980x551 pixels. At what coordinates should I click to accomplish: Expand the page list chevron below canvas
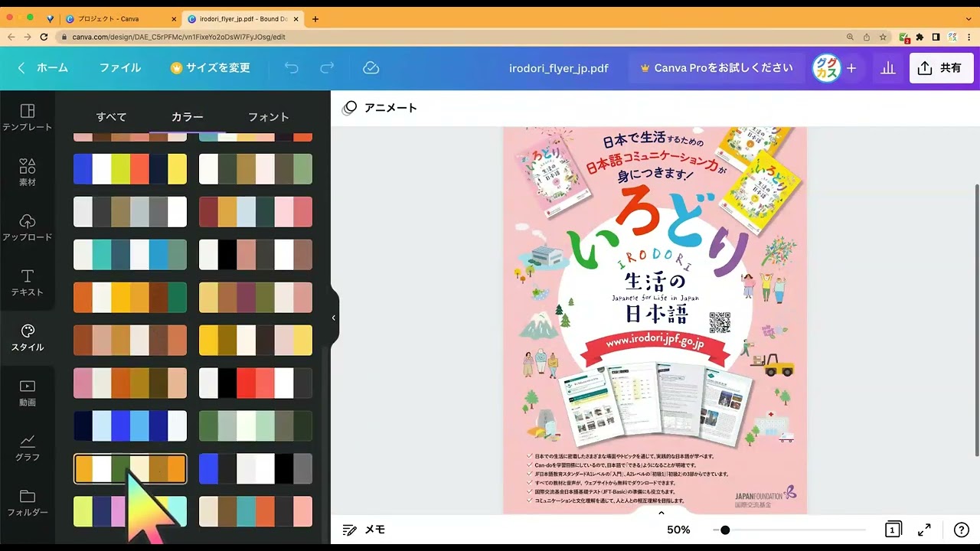(661, 514)
